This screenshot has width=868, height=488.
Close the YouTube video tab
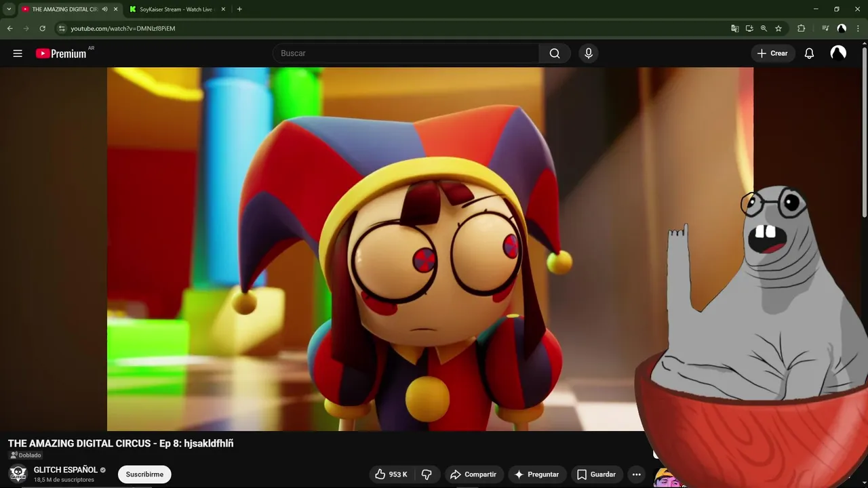coord(115,9)
